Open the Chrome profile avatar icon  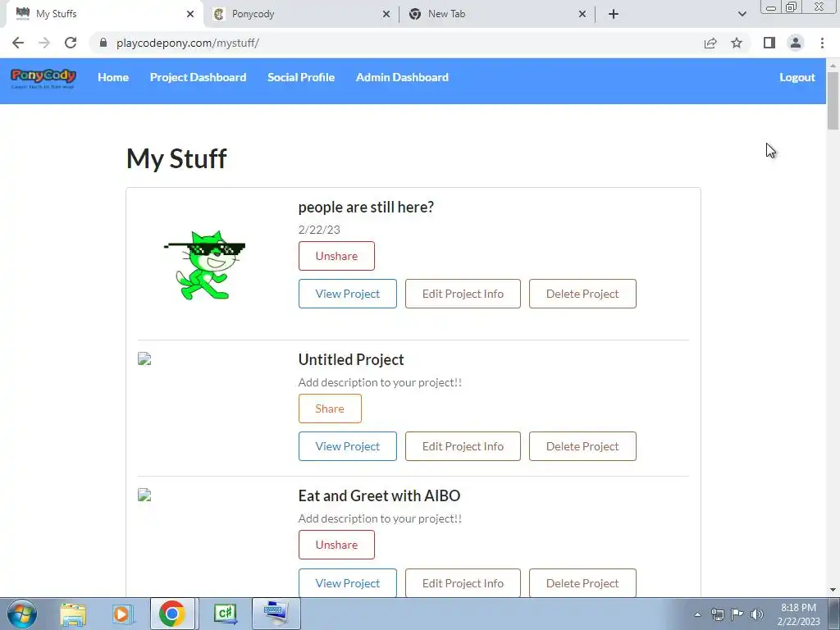click(796, 43)
